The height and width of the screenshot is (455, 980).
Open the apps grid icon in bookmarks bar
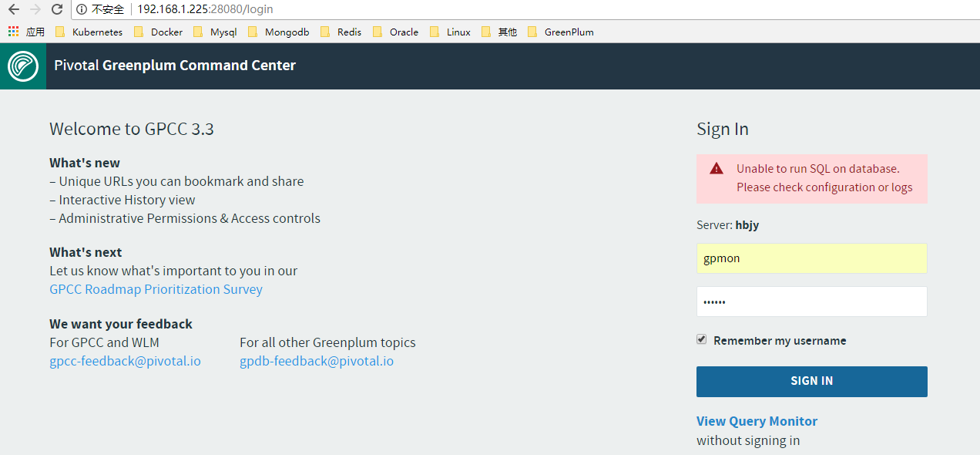click(13, 32)
